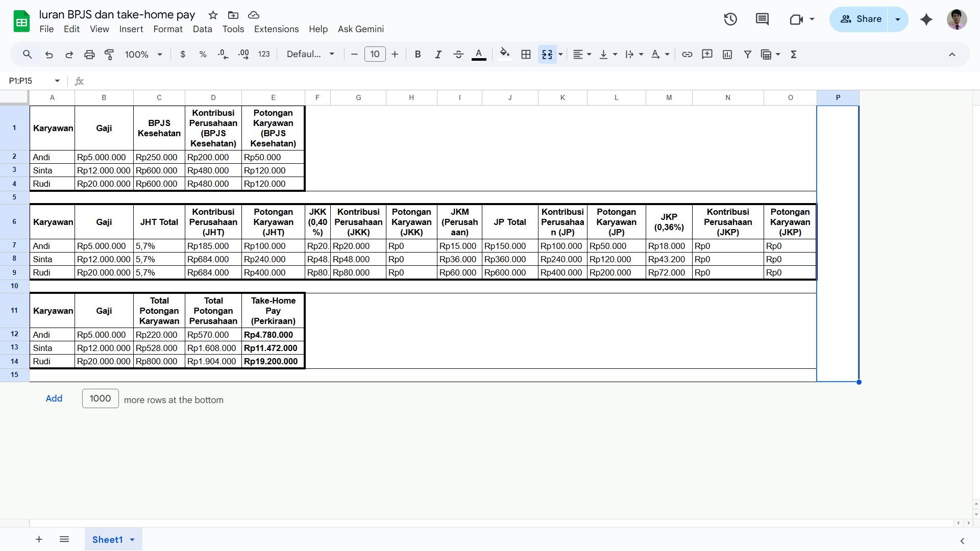Click the functions sigma icon
980x551 pixels.
coord(794,55)
